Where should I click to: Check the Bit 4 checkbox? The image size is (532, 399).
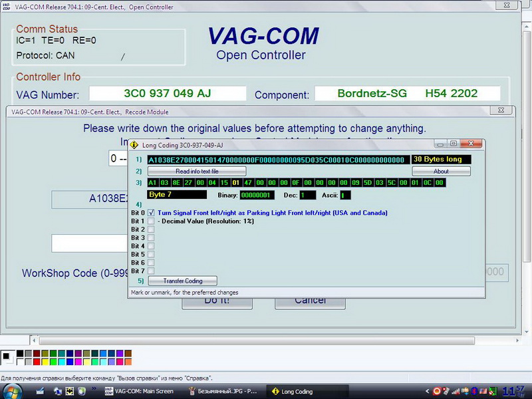click(x=151, y=246)
